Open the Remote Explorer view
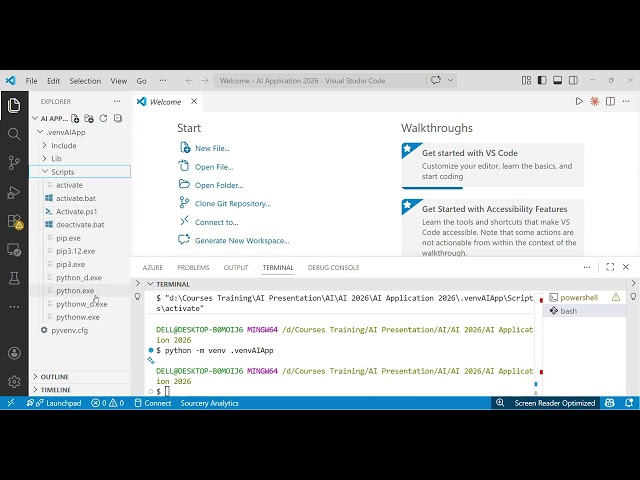The image size is (640, 480). (x=14, y=250)
